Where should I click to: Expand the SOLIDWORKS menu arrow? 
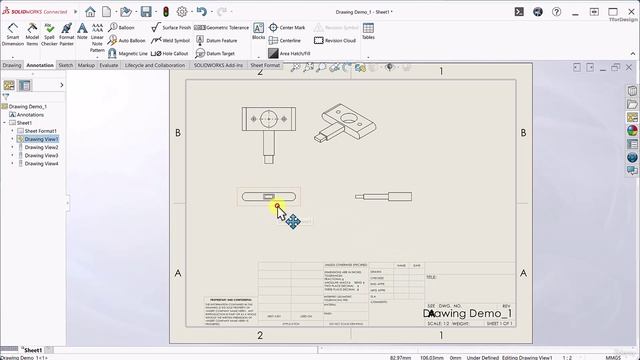coord(76,12)
